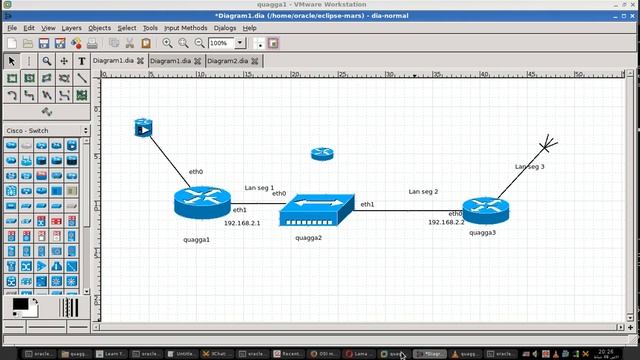Open the Help menu
This screenshot has width=640, height=360.
(x=249, y=28)
